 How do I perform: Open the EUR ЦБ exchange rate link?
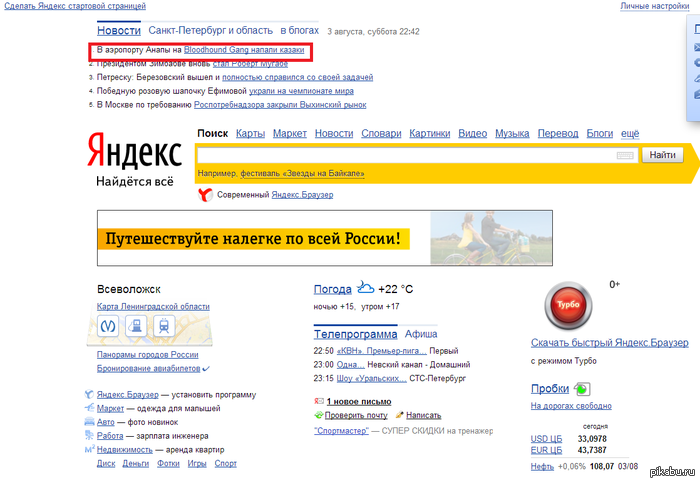[x=546, y=450]
